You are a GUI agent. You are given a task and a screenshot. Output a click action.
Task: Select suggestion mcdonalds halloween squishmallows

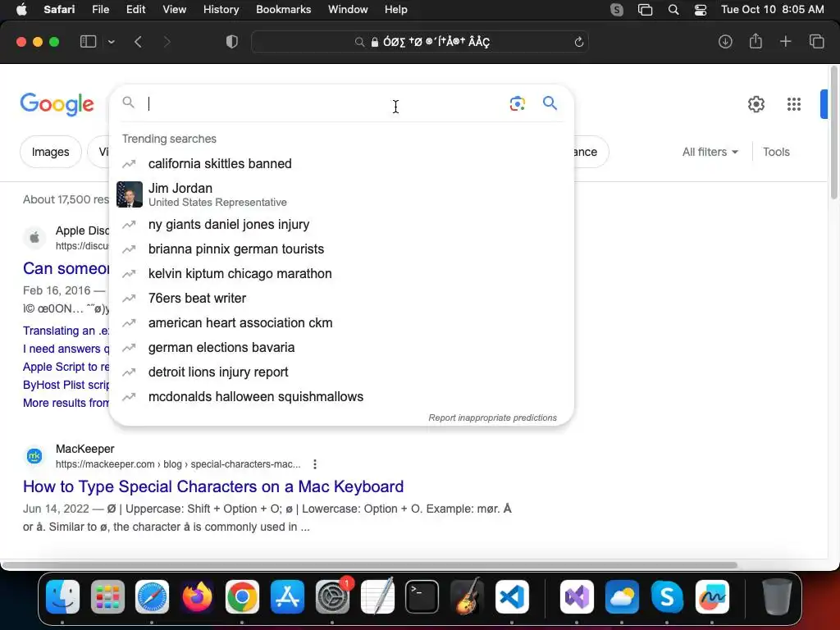(342, 397)
